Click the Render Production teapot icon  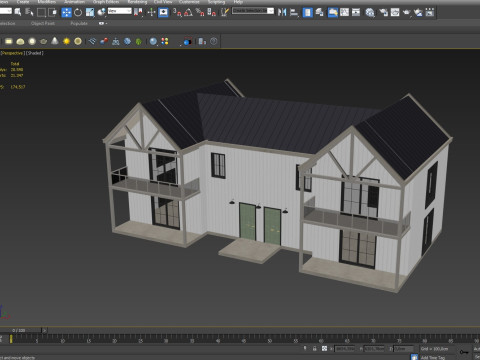click(407, 13)
